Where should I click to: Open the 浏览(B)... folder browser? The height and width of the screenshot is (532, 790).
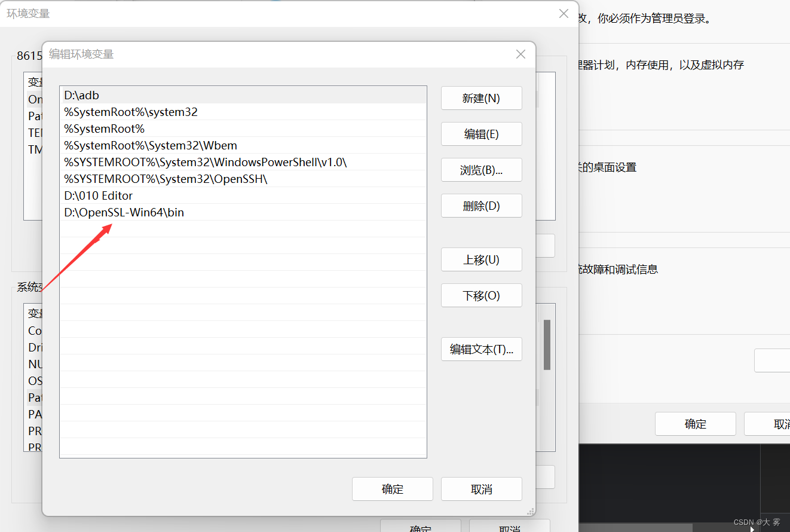(481, 170)
